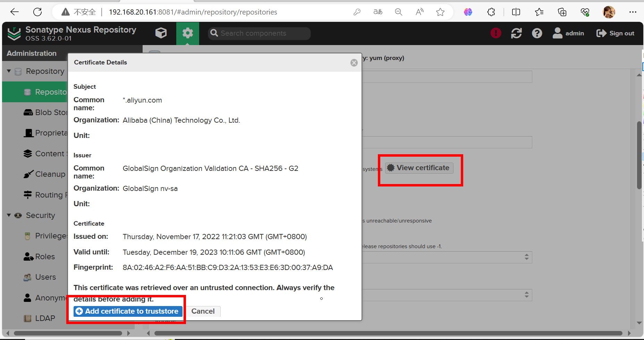Open the browser essentials heart icon
The width and height of the screenshot is (644, 340).
pyautogui.click(x=585, y=12)
